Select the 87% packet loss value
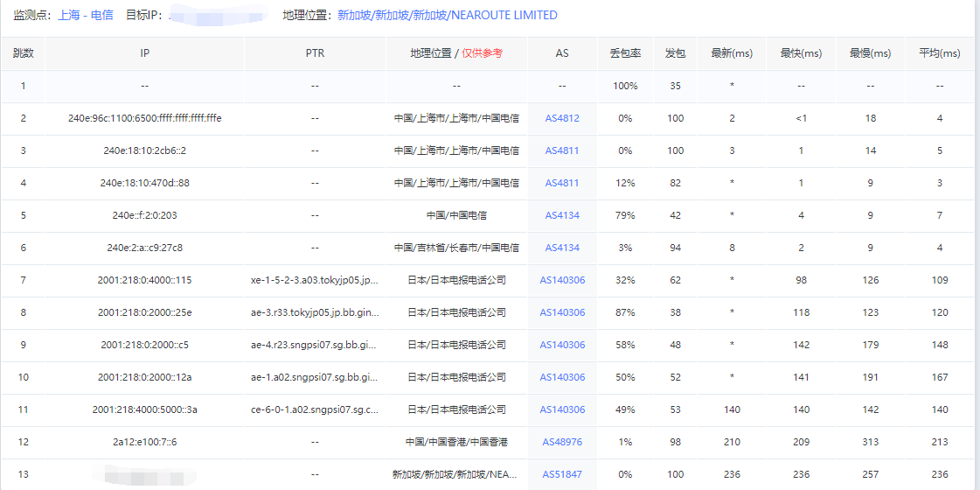This screenshot has height=490, width=980. (x=626, y=313)
